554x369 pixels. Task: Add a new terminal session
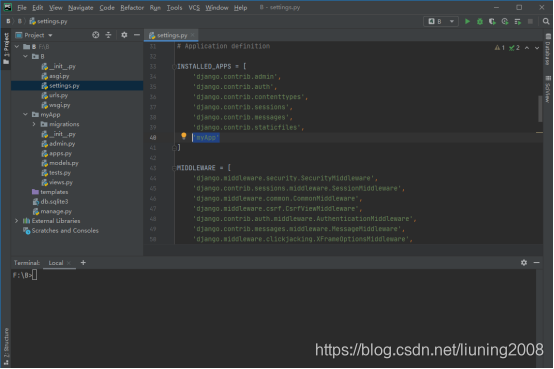coord(83,263)
